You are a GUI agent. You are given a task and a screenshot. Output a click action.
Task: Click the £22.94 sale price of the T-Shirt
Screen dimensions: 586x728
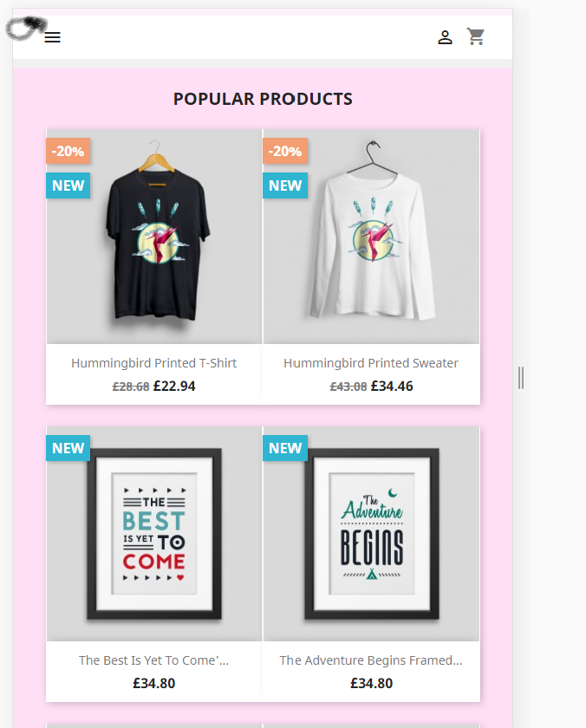pos(174,387)
